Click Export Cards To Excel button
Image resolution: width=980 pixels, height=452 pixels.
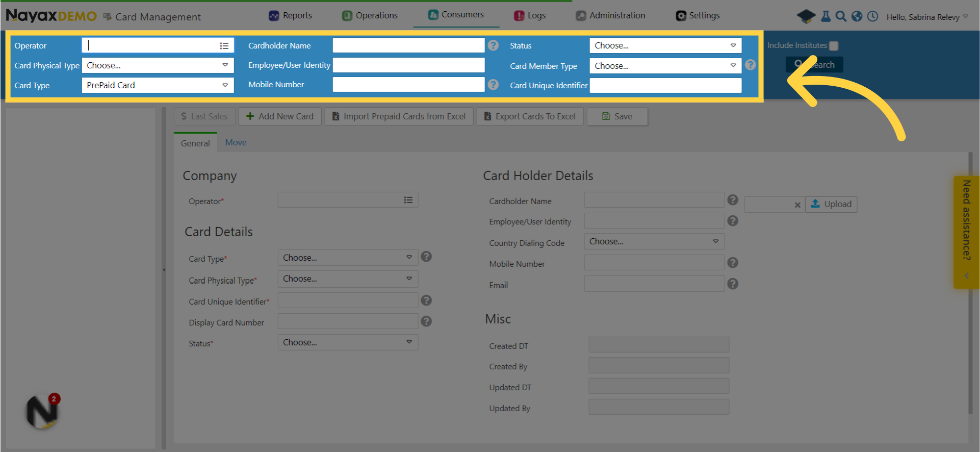(530, 116)
